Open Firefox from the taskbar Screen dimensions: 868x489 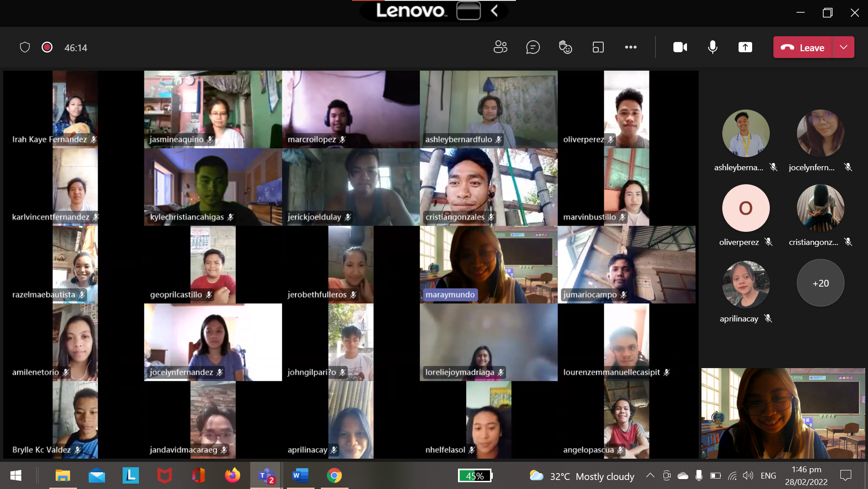[233, 475]
